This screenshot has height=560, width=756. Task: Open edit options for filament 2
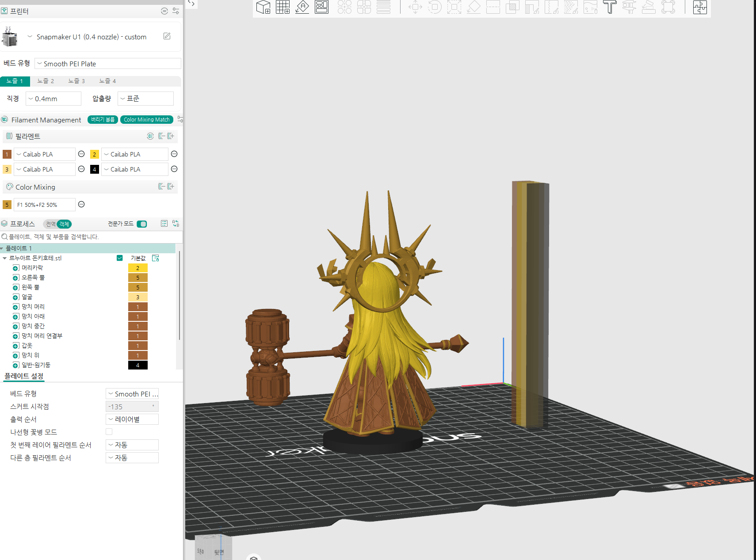click(x=174, y=154)
